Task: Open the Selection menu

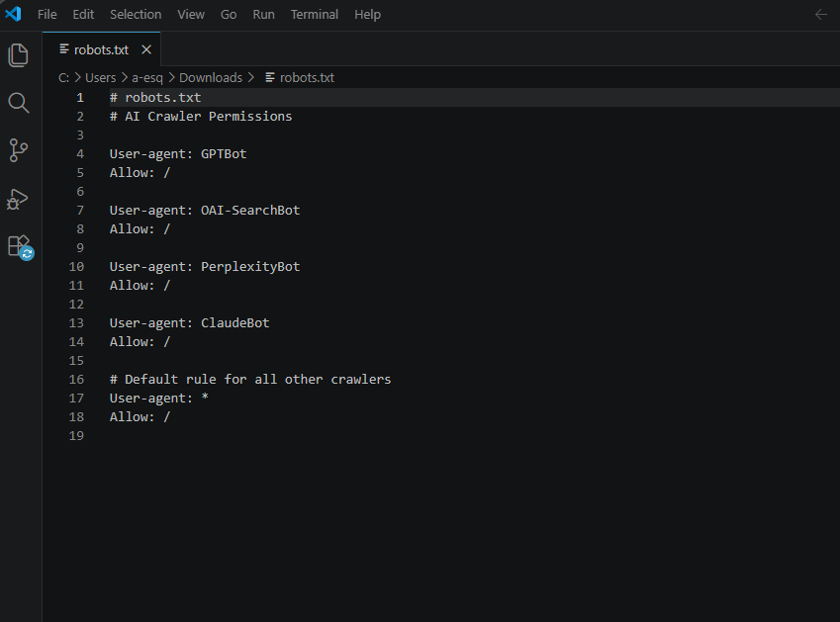Action: [136, 15]
